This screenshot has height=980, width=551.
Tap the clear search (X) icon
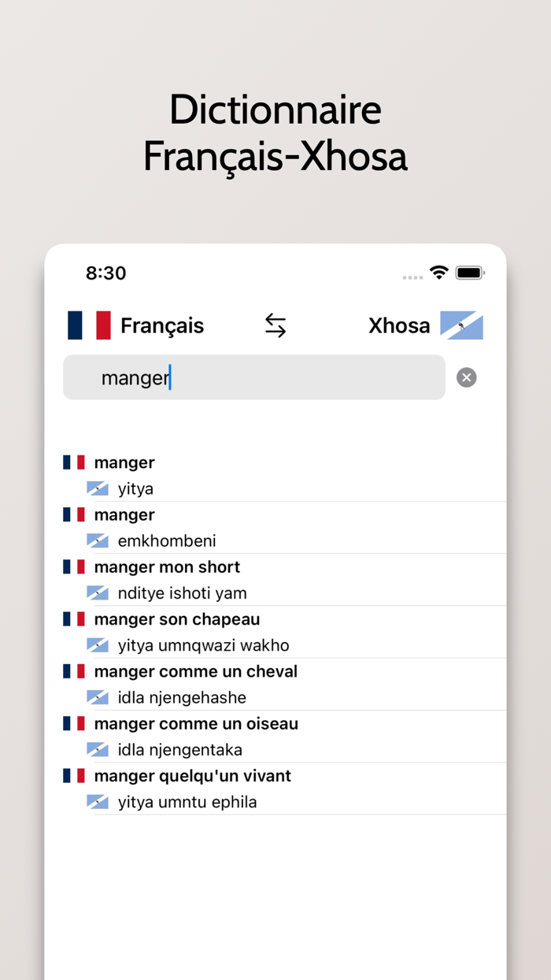[466, 377]
